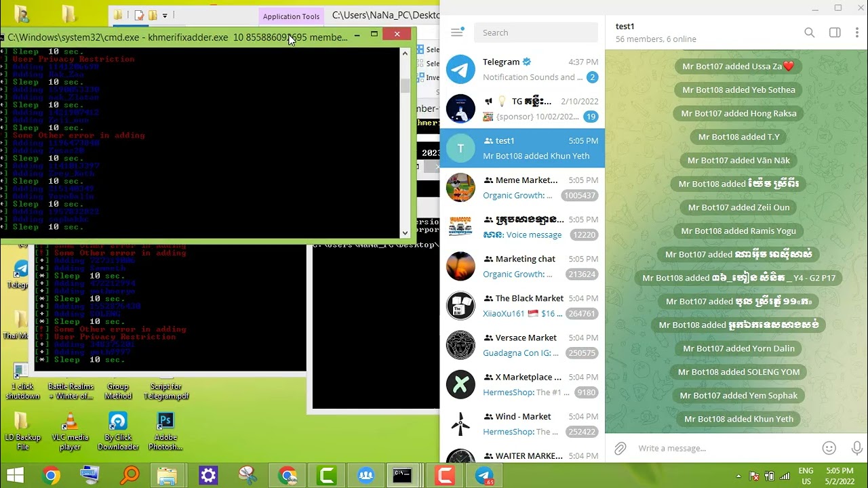Open Adobe Photoshop desktop shortcut
The width and height of the screenshot is (868, 488).
(x=165, y=432)
